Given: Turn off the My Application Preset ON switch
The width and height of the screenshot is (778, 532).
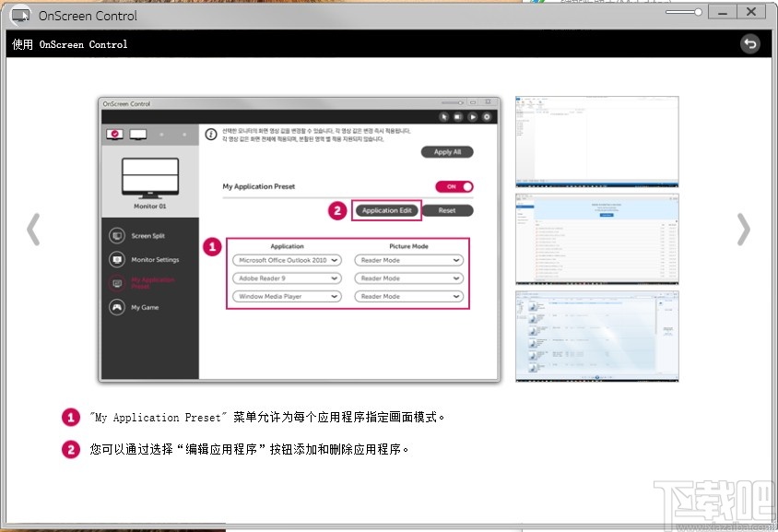Looking at the screenshot, I should pyautogui.click(x=453, y=185).
